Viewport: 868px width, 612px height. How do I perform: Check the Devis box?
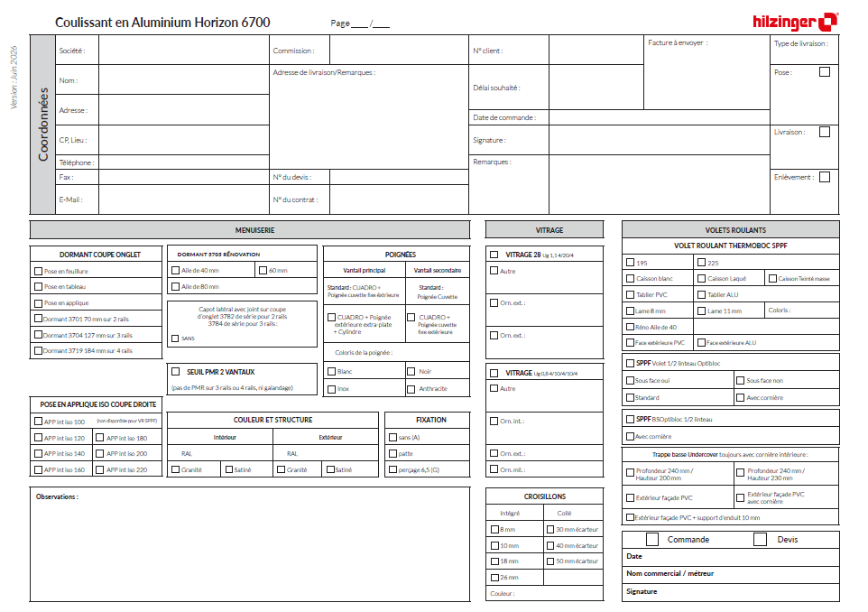pyautogui.click(x=760, y=540)
